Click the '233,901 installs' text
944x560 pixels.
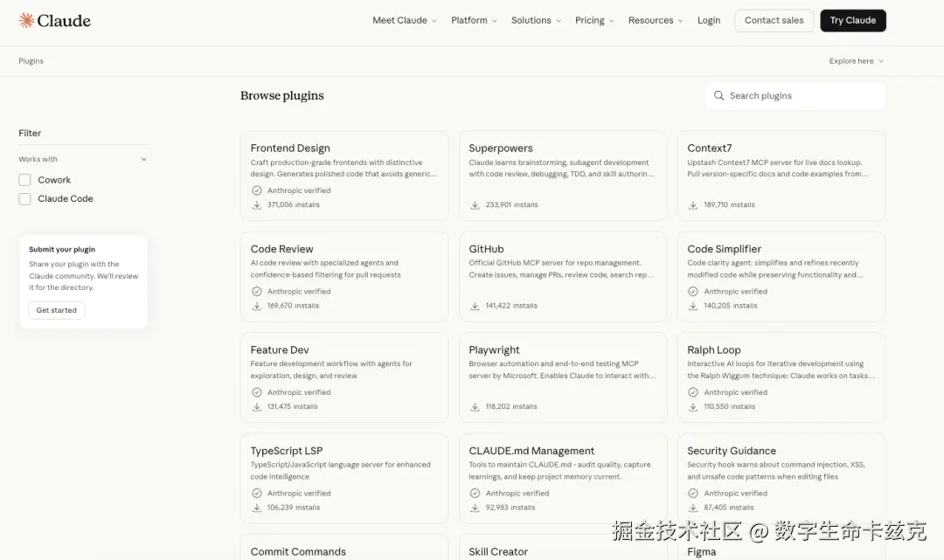511,205
